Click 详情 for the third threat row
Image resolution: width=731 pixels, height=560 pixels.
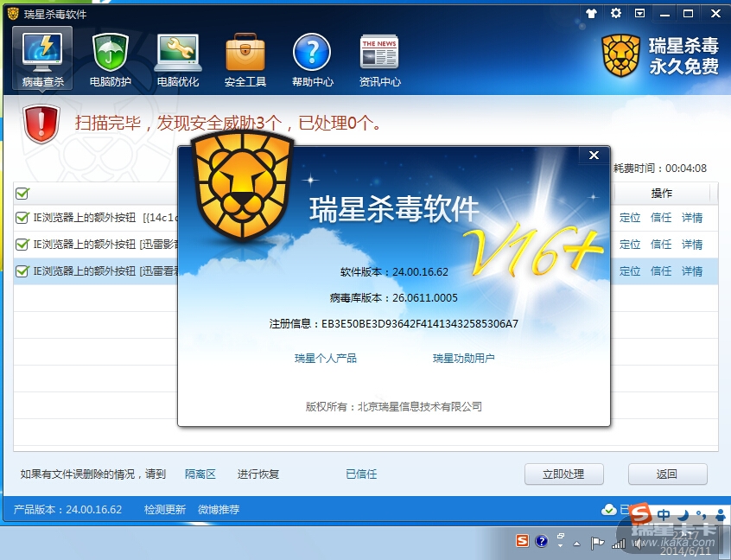point(692,271)
